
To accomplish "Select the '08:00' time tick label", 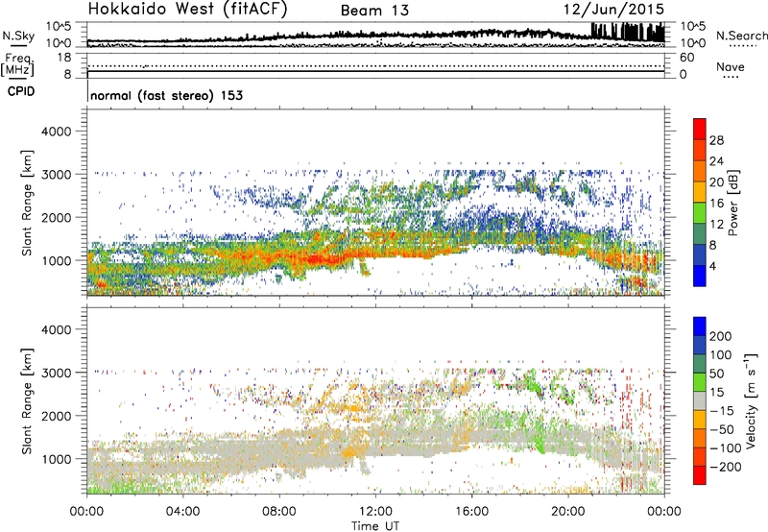I will point(278,512).
